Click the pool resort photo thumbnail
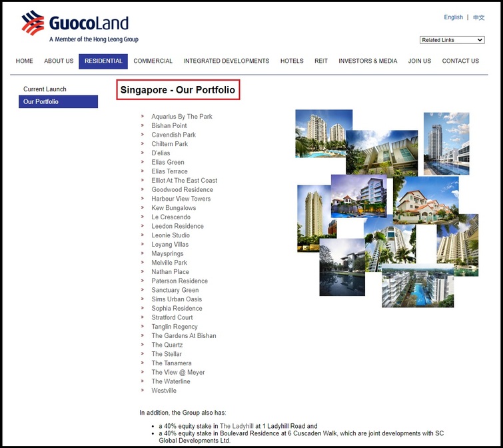Screen dimensions: 503x448 [x=418, y=285]
